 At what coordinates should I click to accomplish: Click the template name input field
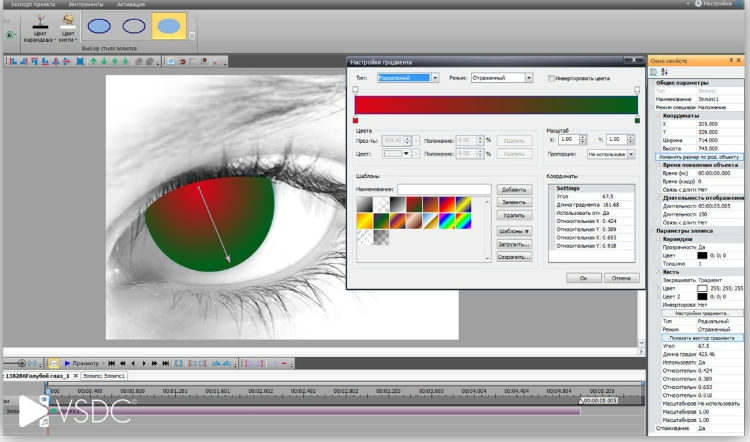pos(444,189)
